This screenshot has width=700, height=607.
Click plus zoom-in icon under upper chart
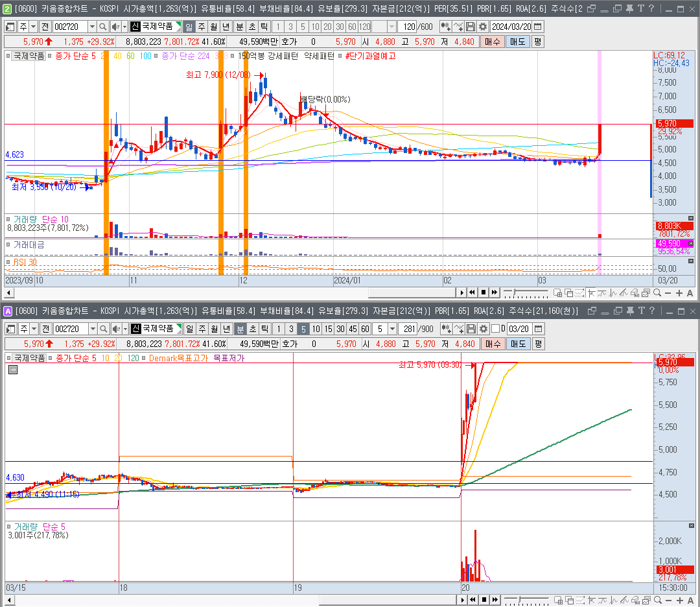679,293
